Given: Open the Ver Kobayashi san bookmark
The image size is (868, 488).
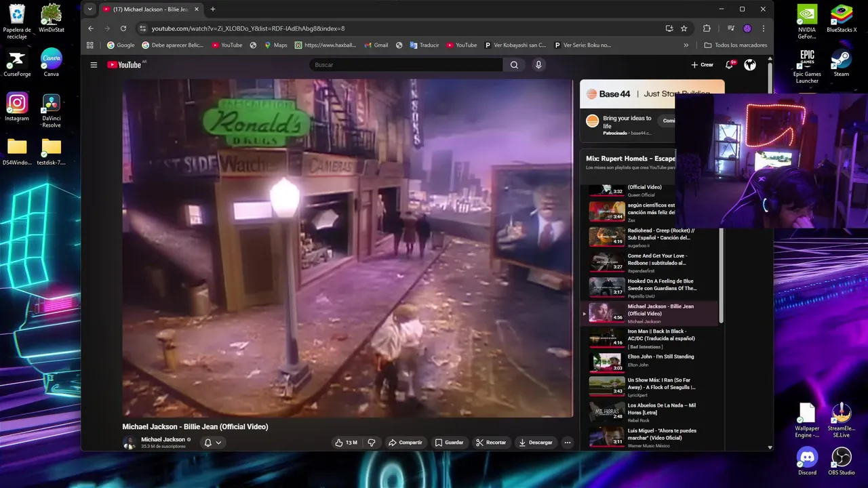Looking at the screenshot, I should coord(516,45).
